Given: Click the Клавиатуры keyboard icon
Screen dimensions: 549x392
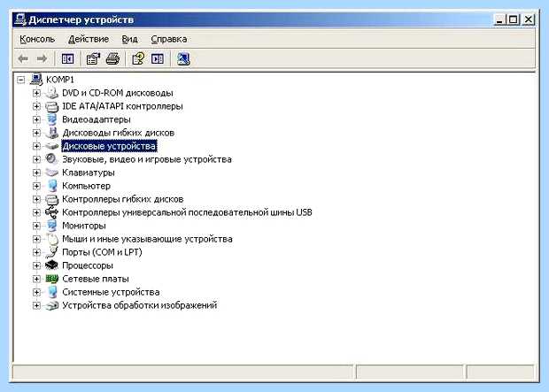Looking at the screenshot, I should [52, 173].
